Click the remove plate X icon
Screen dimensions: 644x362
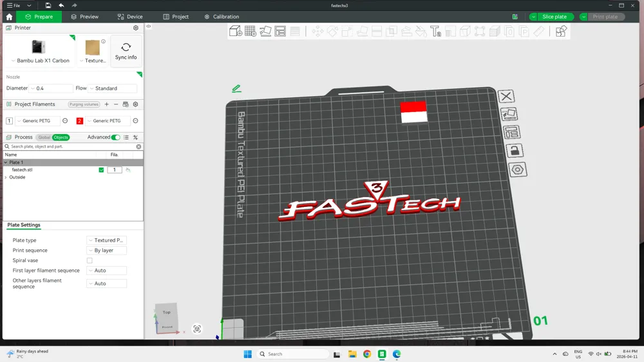pyautogui.click(x=506, y=96)
